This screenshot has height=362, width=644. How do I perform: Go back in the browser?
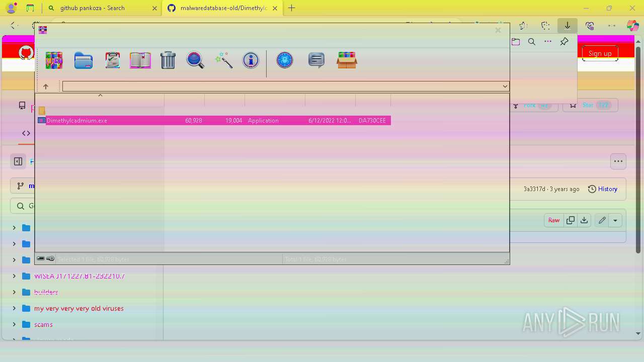tap(14, 26)
